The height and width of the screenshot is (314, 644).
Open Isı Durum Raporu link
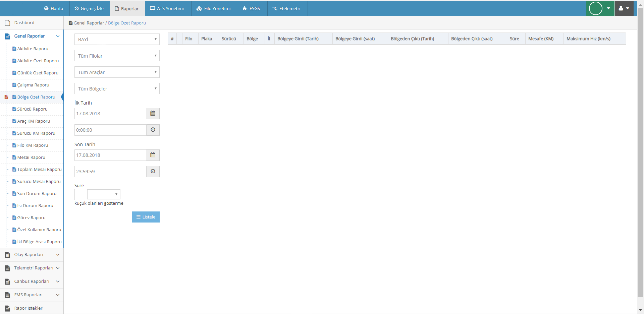pos(35,206)
